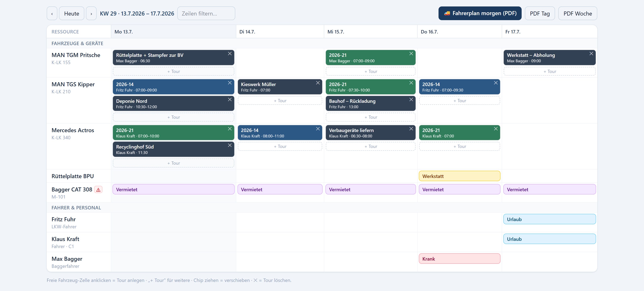
Task: Remove Kipper 2026-14 Monday tour via X
Action: pyautogui.click(x=229, y=83)
